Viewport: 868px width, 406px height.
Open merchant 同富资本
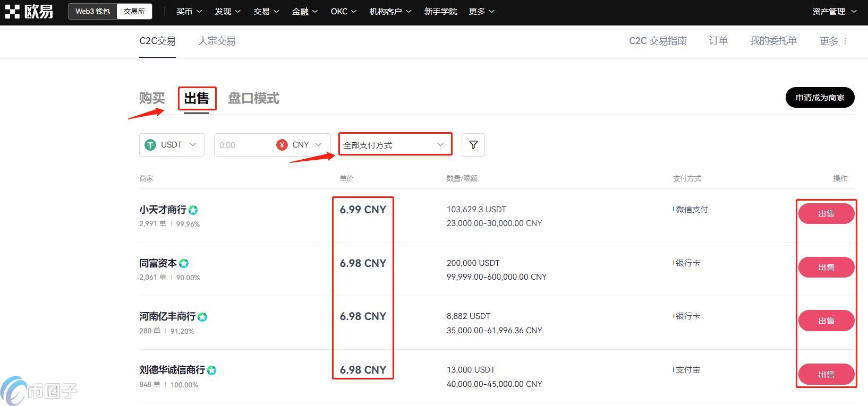coord(158,263)
